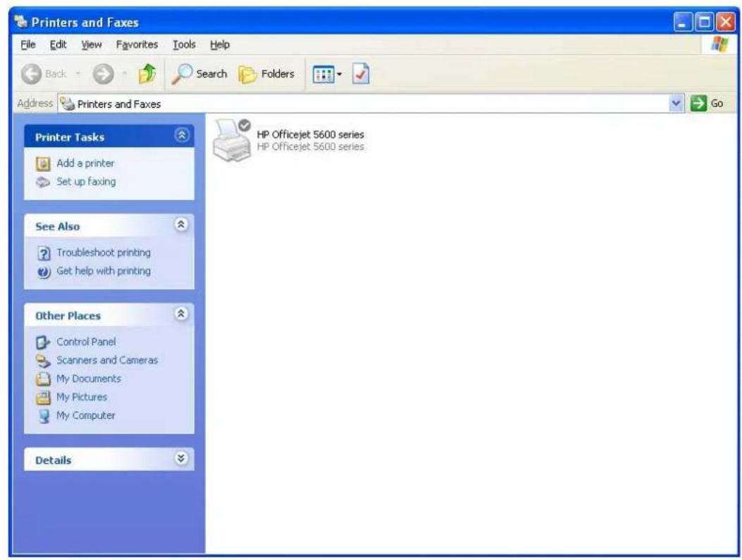
Task: Open the My Documents link
Action: (x=89, y=378)
